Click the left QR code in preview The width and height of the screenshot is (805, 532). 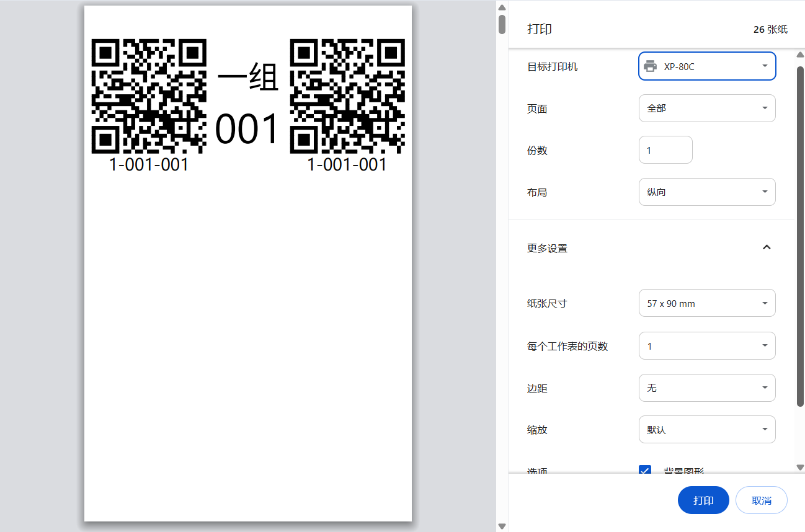pos(149,96)
